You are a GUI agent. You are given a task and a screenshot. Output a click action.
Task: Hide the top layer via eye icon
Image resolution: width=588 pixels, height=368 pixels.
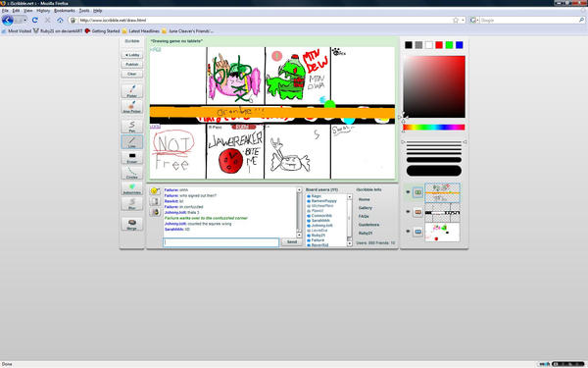(x=408, y=192)
